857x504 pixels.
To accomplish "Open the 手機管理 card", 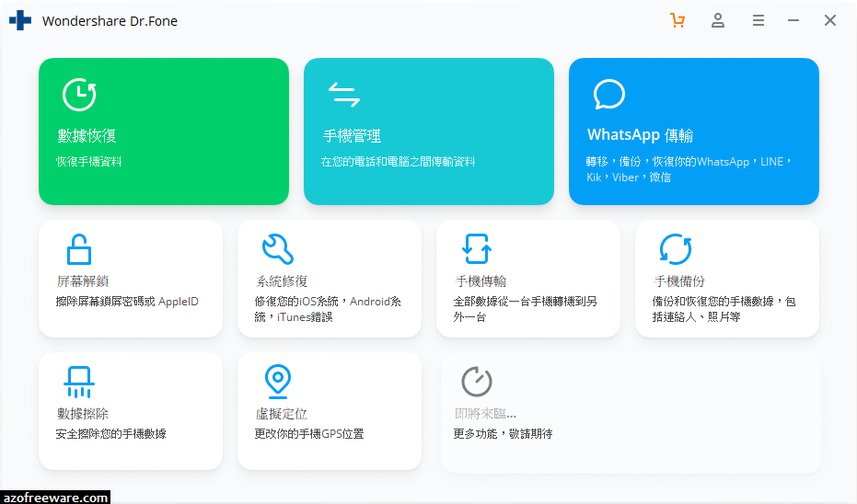I will click(x=429, y=132).
